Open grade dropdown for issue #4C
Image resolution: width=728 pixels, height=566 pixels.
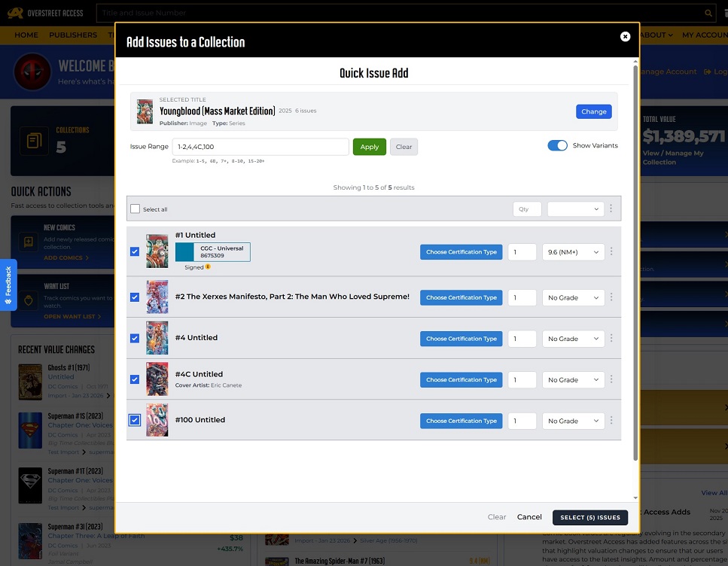click(x=574, y=380)
